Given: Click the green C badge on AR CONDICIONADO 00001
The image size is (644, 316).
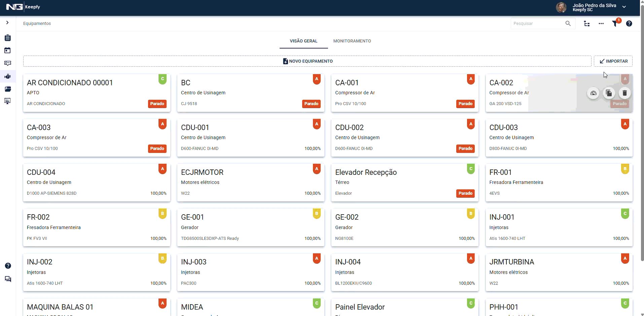Looking at the screenshot, I should pyautogui.click(x=163, y=79).
